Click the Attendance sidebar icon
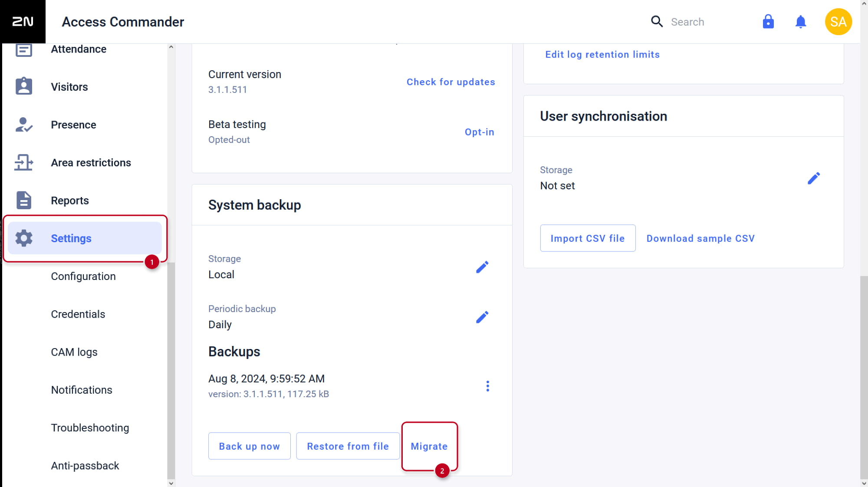Viewport: 868px width, 487px height. point(24,49)
